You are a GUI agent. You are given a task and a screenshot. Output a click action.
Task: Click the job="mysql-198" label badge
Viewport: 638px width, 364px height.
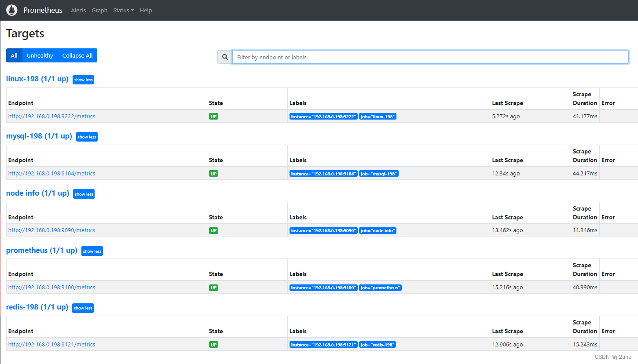(378, 174)
